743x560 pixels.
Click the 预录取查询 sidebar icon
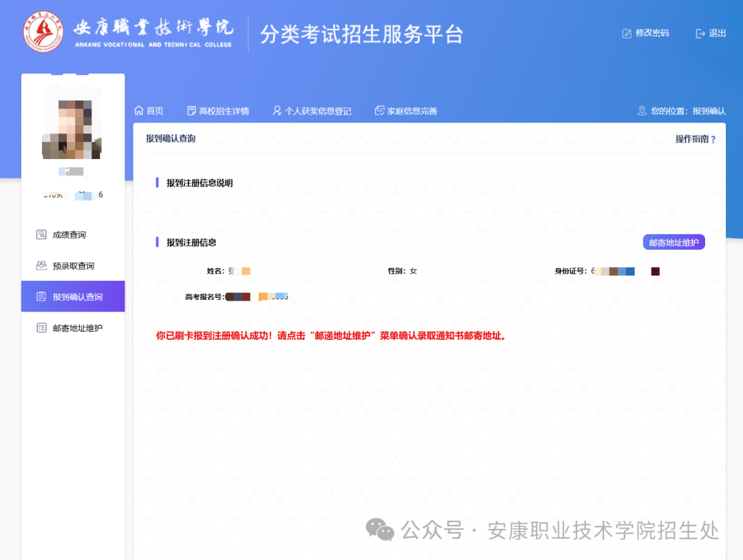(41, 266)
